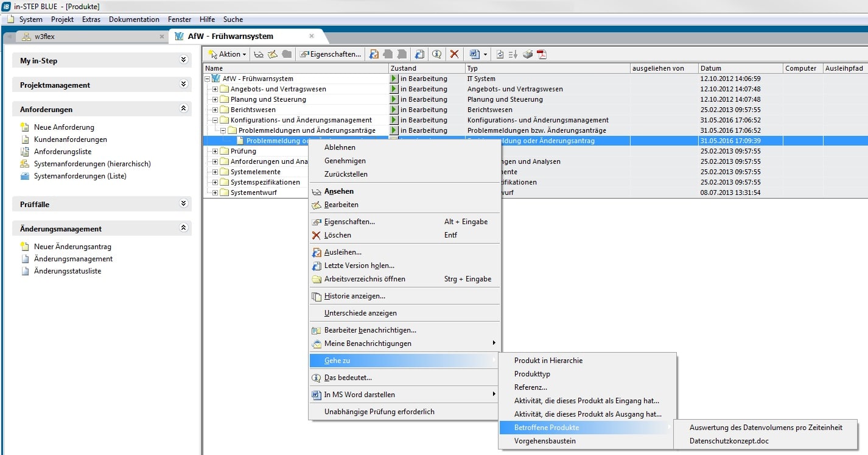Choose Genehmigen from the context menu
Image resolution: width=868 pixels, height=455 pixels.
click(x=345, y=161)
